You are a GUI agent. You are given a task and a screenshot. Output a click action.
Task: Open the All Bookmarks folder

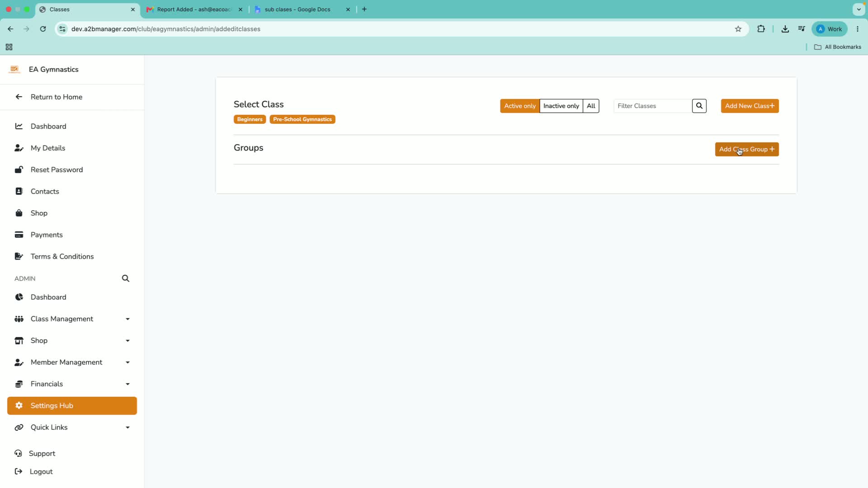(x=838, y=47)
